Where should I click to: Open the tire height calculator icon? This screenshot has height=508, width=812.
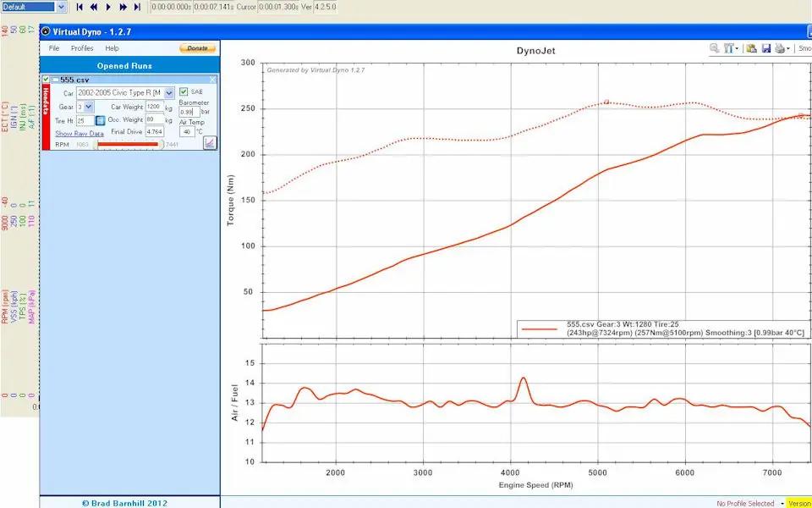pyautogui.click(x=101, y=121)
